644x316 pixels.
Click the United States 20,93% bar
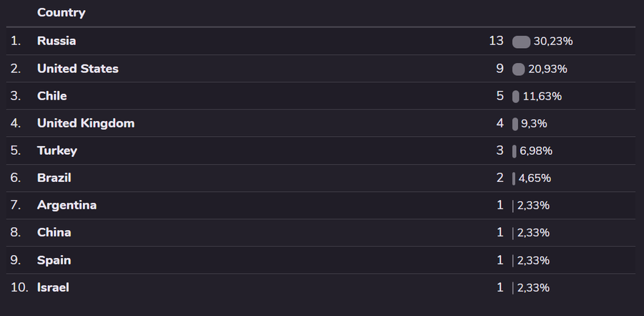[519, 69]
